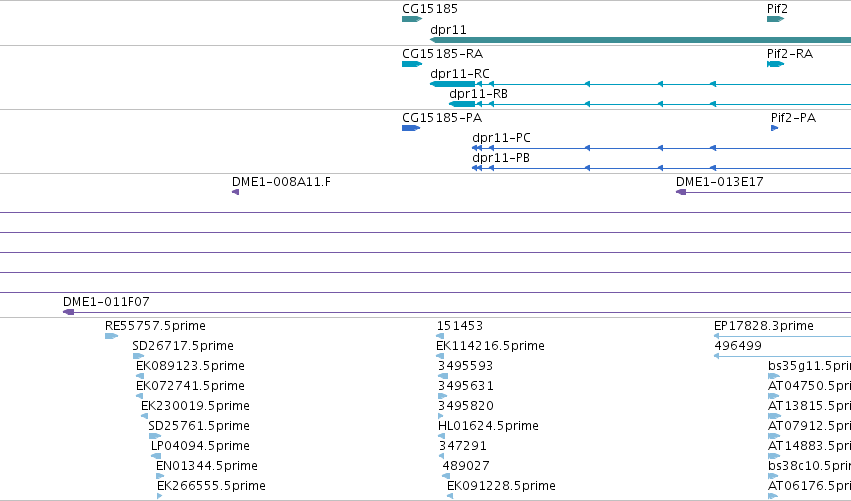Screen dimensions: 851x501
Task: Click the EP17828.3prime label
Action: tap(764, 326)
